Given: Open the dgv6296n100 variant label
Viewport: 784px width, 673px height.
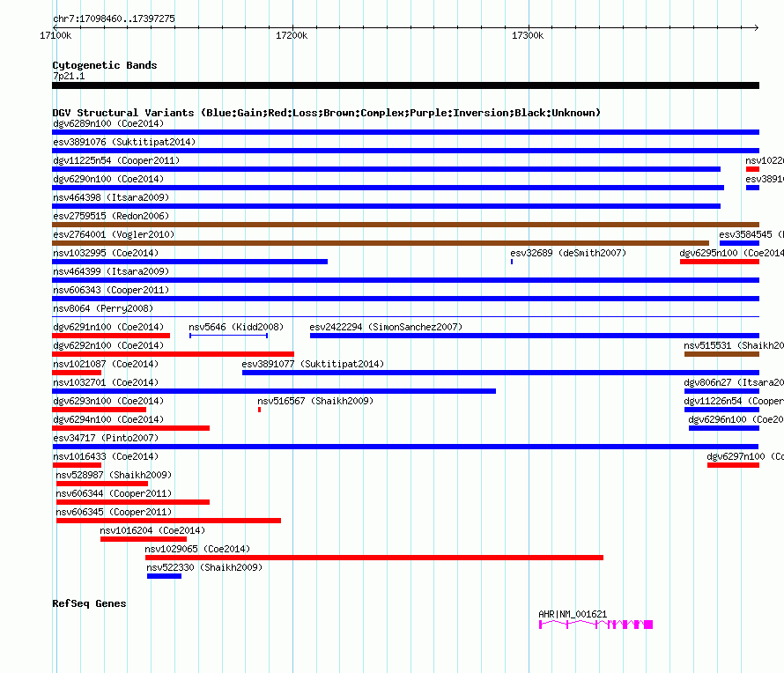Looking at the screenshot, I should 736,419.
